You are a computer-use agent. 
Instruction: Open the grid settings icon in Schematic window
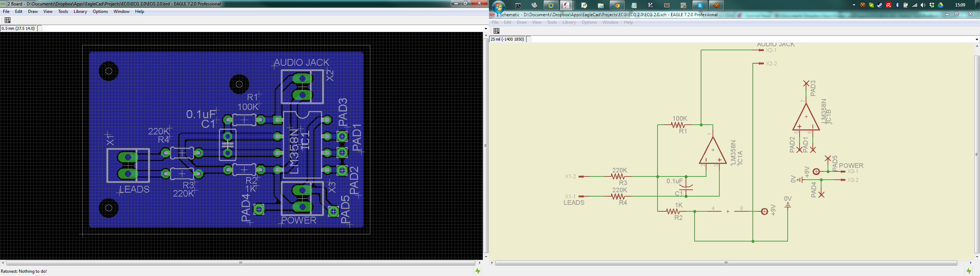496,31
